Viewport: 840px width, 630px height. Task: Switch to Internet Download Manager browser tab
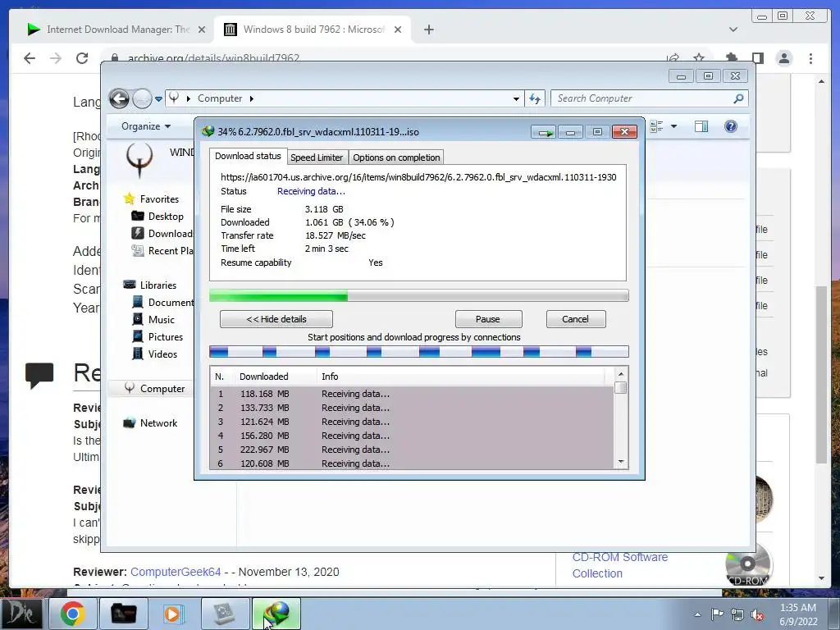coord(116,30)
